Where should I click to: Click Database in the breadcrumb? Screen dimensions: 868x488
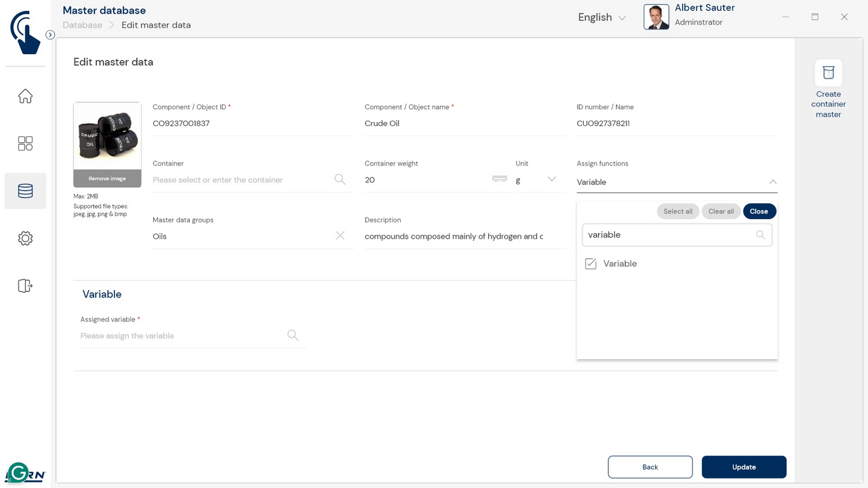click(x=82, y=25)
